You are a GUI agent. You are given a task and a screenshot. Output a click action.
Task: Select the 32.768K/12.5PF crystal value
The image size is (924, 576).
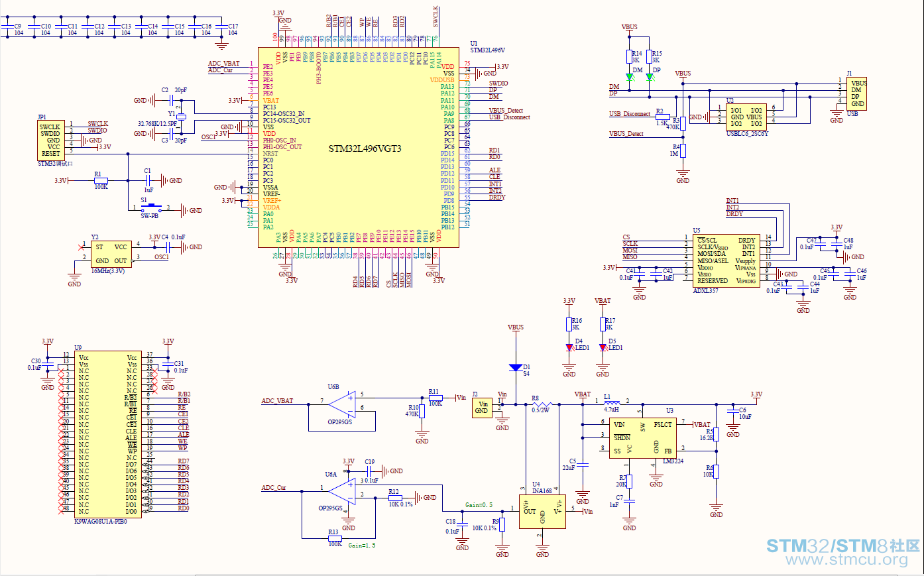pos(157,123)
